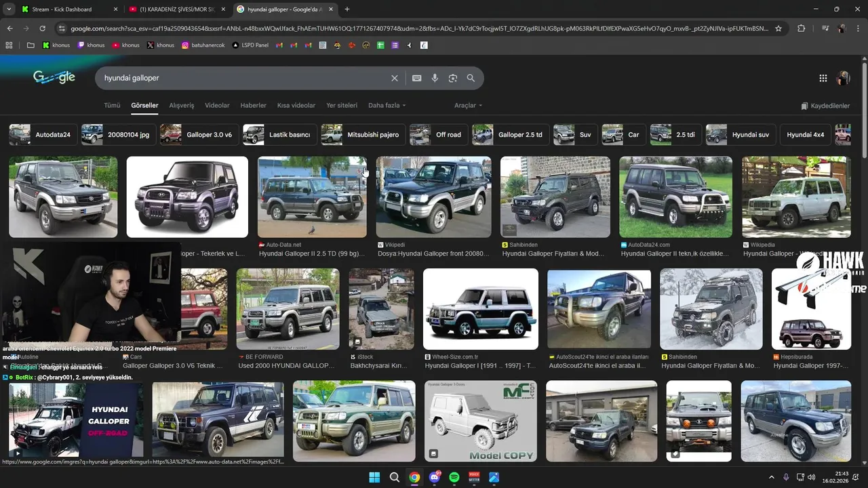Screen dimensions: 868x488
Task: Click the browser address bar URL
Action: [x=419, y=28]
